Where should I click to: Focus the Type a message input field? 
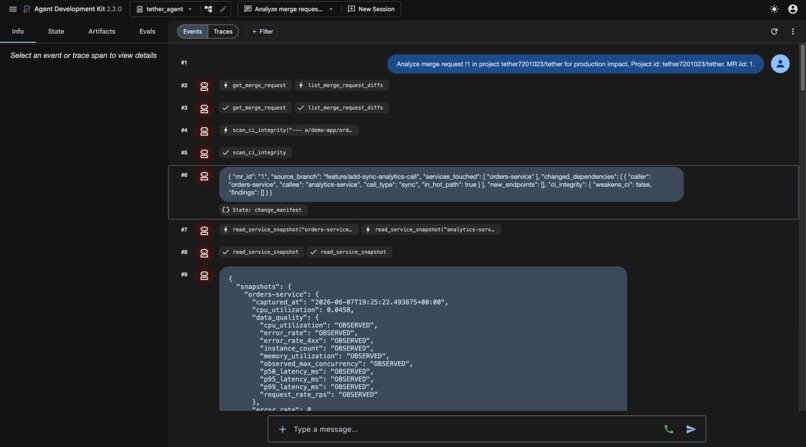(x=473, y=429)
